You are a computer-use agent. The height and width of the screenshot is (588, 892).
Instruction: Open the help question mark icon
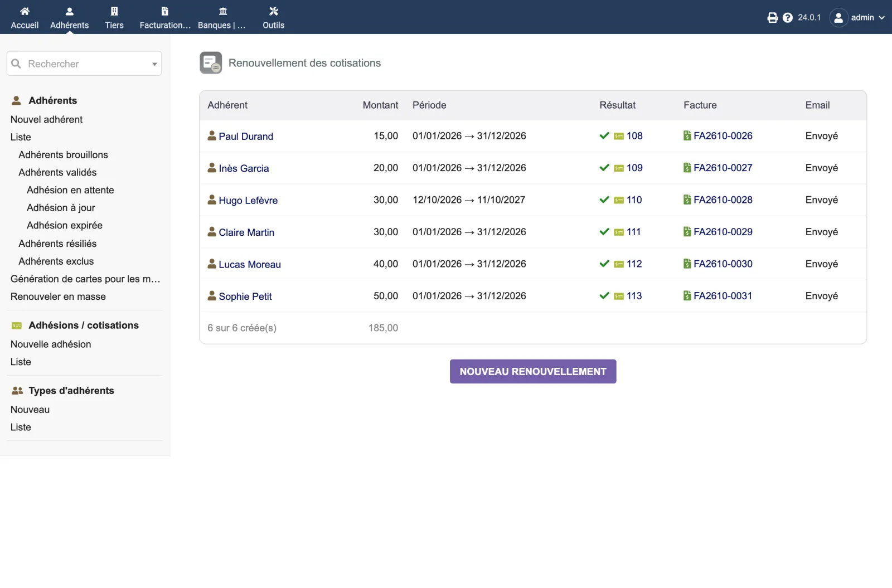787,18
